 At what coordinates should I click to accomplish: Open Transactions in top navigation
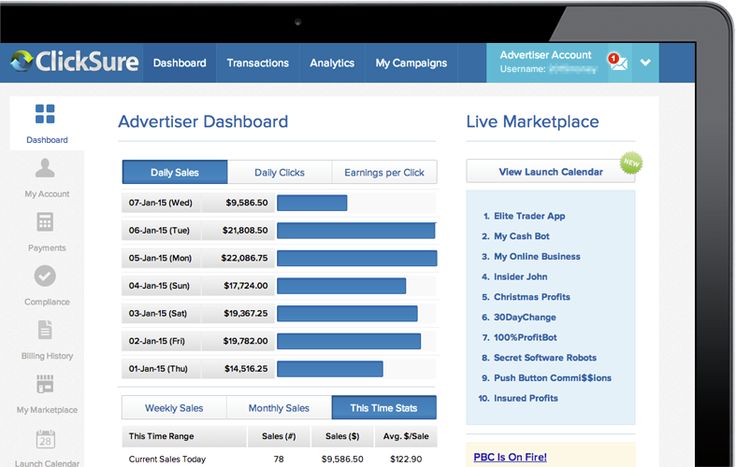click(258, 63)
